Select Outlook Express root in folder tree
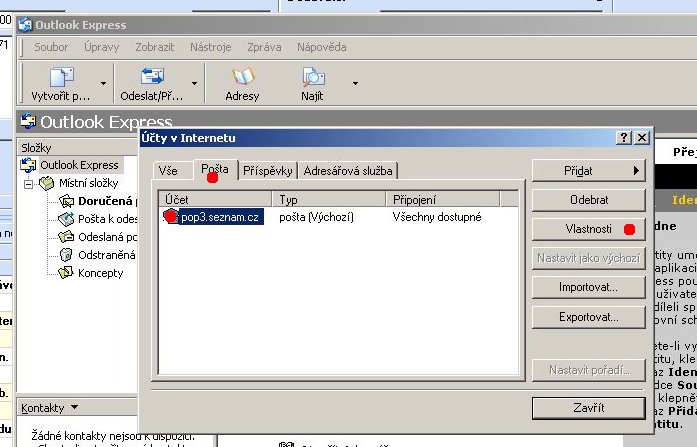Image resolution: width=697 pixels, height=447 pixels. pyautogui.click(x=79, y=165)
